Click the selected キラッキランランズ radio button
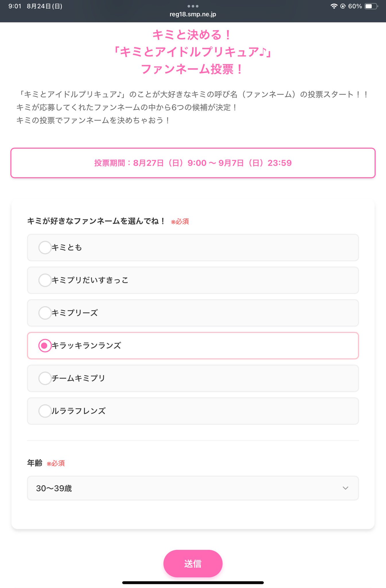The image size is (386, 588). (45, 346)
